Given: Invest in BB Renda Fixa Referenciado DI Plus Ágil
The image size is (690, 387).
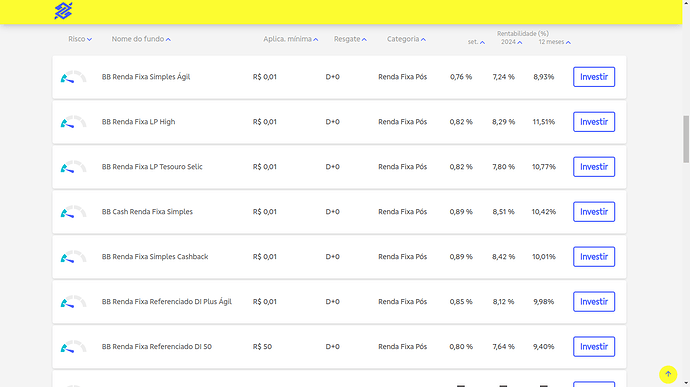Looking at the screenshot, I should pos(594,302).
